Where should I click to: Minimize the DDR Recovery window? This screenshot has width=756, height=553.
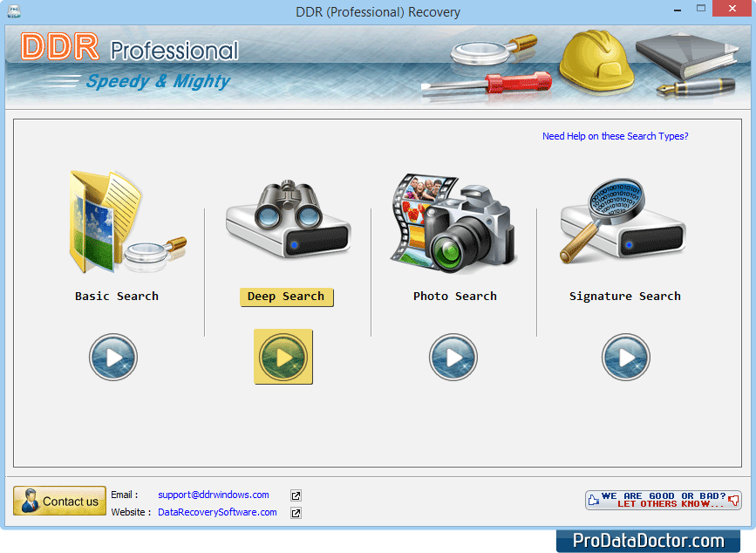[678, 10]
